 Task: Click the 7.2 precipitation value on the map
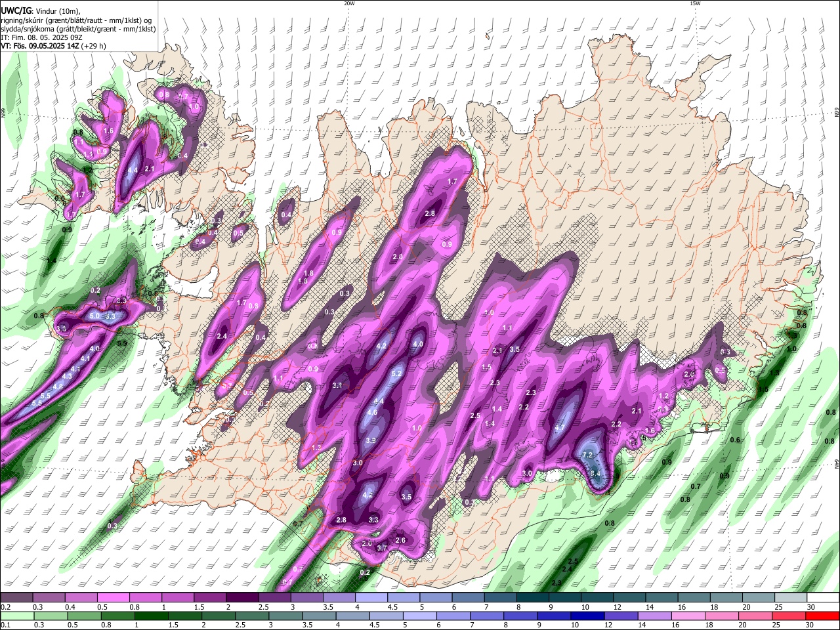[587, 455]
